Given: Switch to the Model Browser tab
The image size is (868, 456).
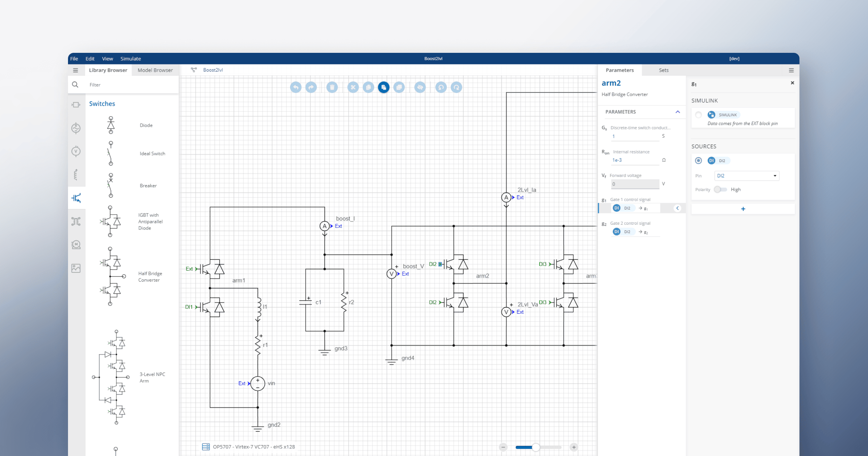Looking at the screenshot, I should point(155,70).
